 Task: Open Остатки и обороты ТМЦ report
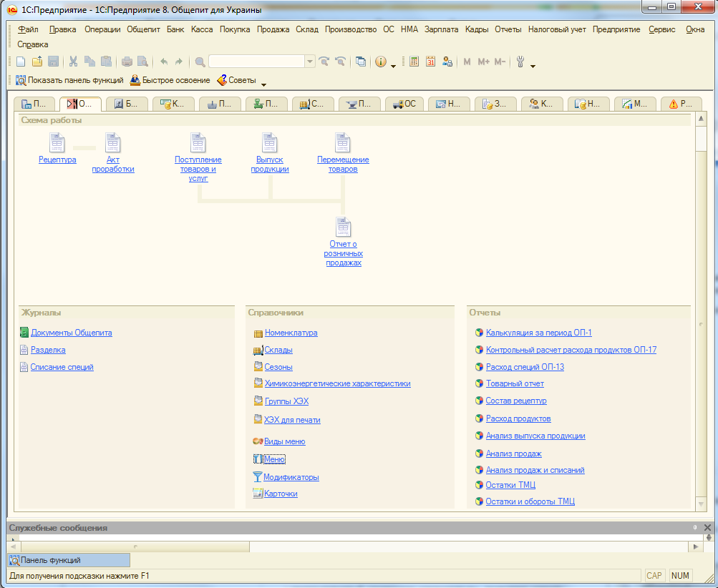[x=530, y=501]
